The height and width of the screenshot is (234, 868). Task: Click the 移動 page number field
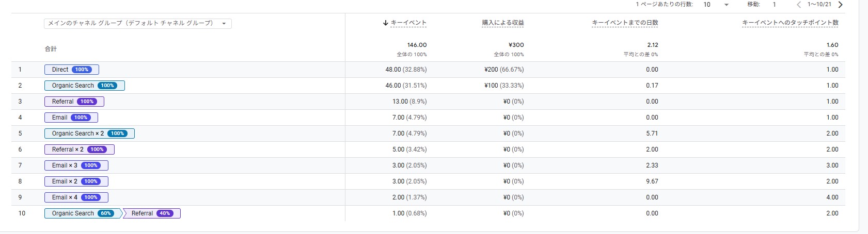(x=777, y=5)
